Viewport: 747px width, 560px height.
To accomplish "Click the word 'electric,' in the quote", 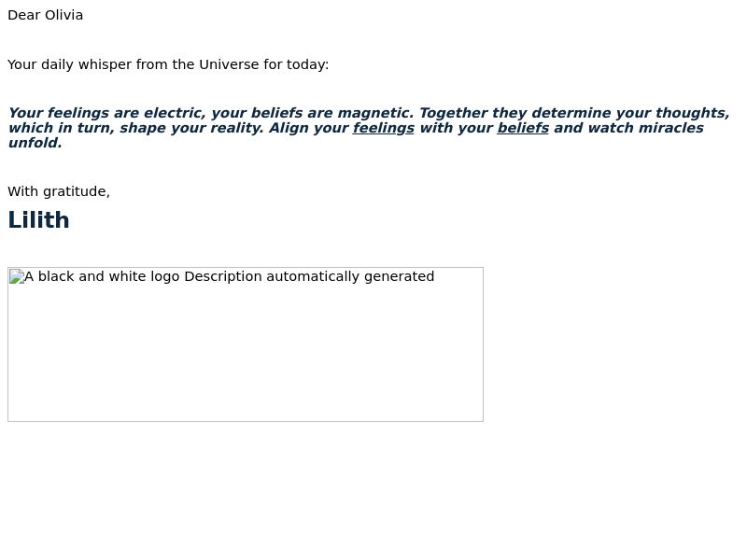I will (175, 113).
